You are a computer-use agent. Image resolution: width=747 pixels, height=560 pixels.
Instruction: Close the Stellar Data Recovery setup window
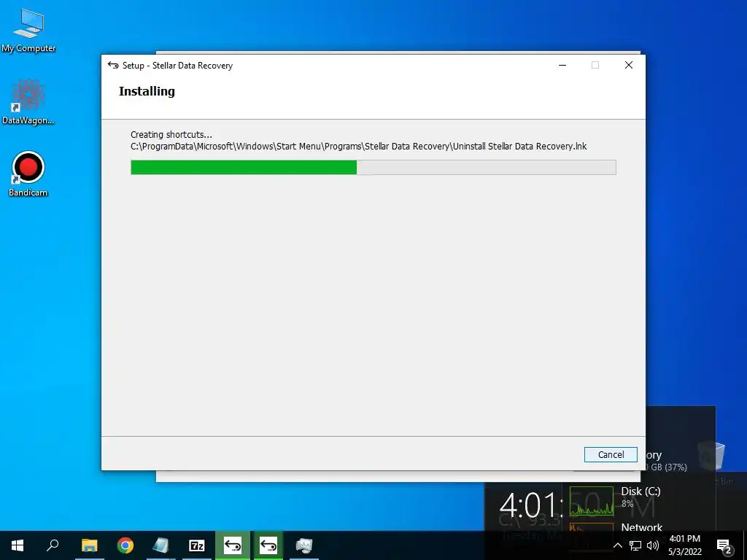pos(628,65)
